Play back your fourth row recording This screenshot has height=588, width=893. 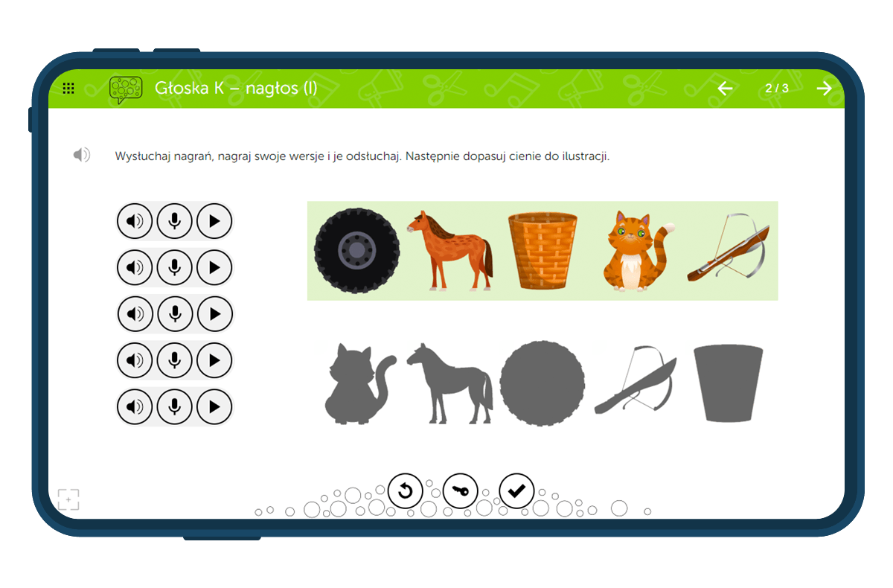point(214,361)
